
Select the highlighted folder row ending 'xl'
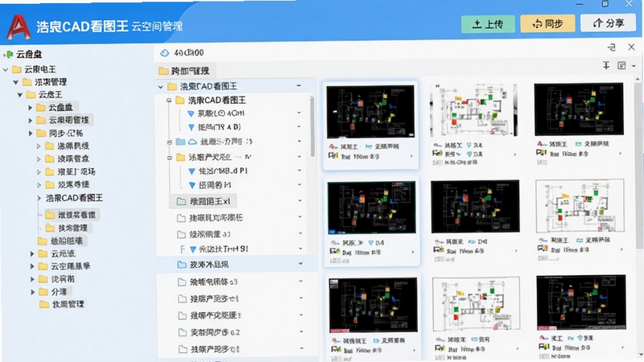tap(203, 201)
